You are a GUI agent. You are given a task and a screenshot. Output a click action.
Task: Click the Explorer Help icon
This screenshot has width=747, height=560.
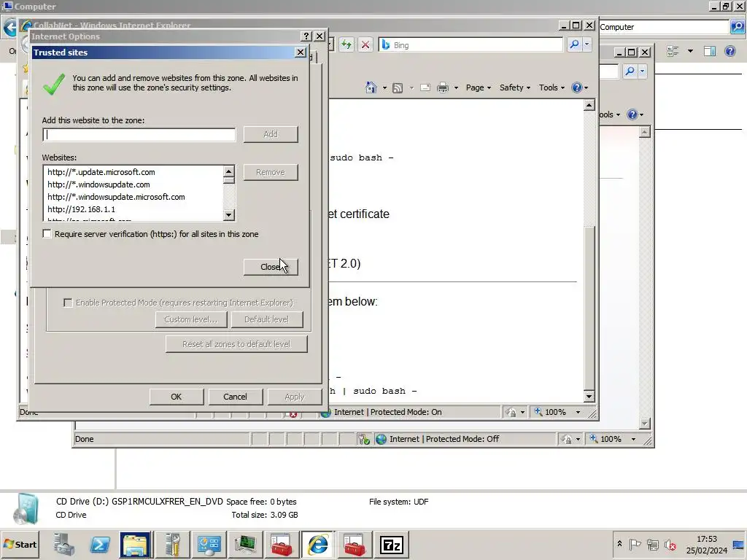[x=729, y=51]
